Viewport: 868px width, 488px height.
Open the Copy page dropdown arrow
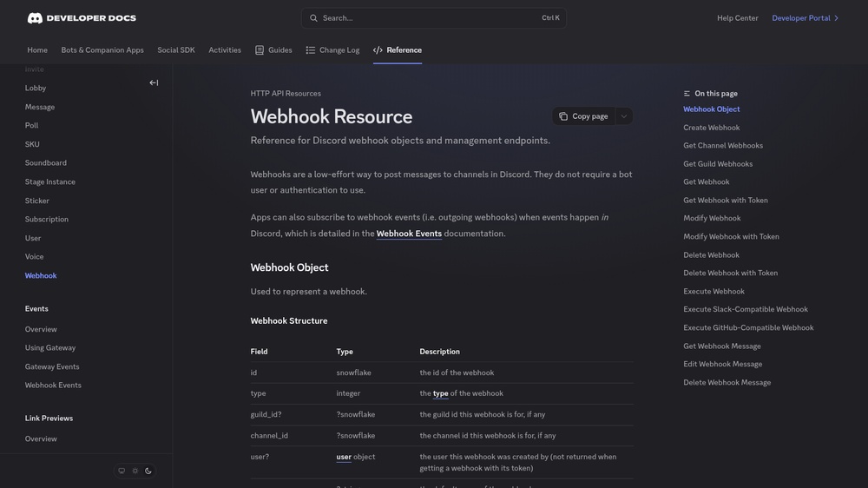[x=624, y=116]
